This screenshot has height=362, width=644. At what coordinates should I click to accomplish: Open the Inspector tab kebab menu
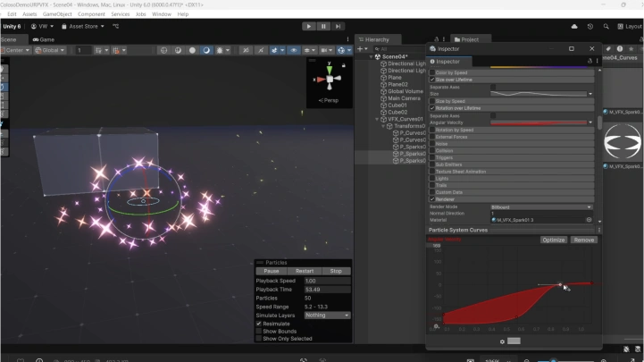click(598, 61)
